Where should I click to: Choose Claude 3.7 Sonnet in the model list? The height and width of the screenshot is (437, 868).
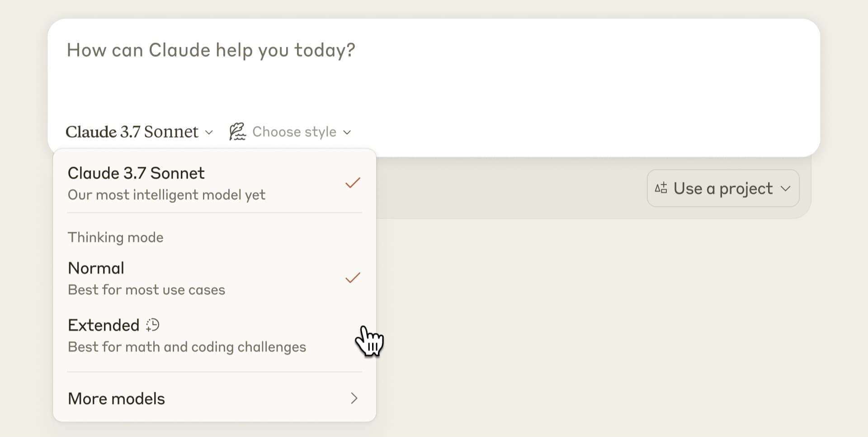point(136,173)
